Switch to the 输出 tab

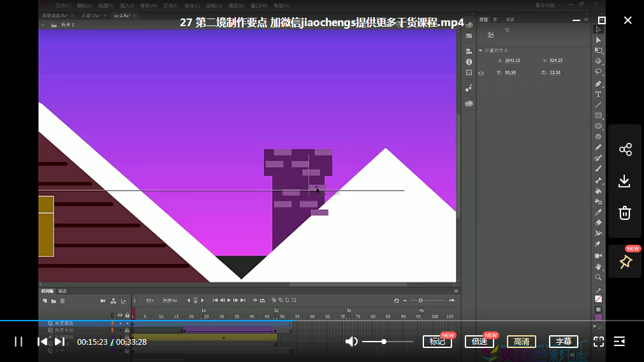pyautogui.click(x=62, y=291)
